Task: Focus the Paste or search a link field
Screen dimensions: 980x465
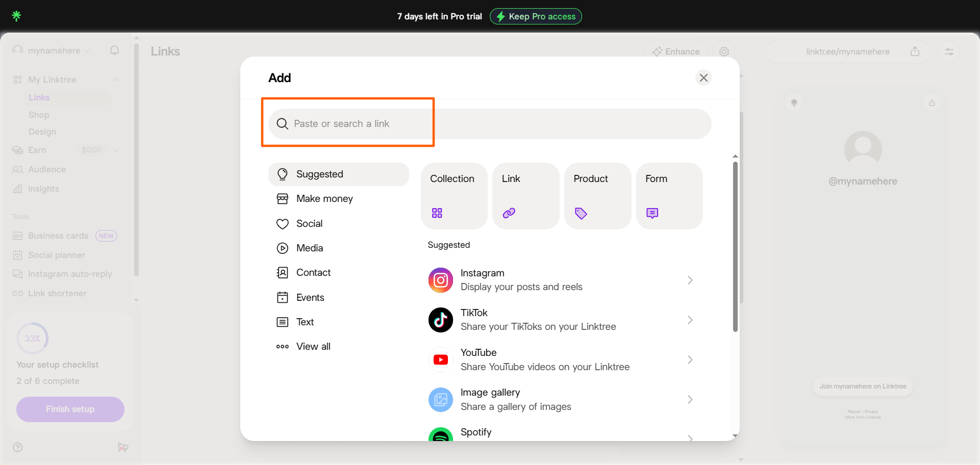Action: tap(490, 124)
